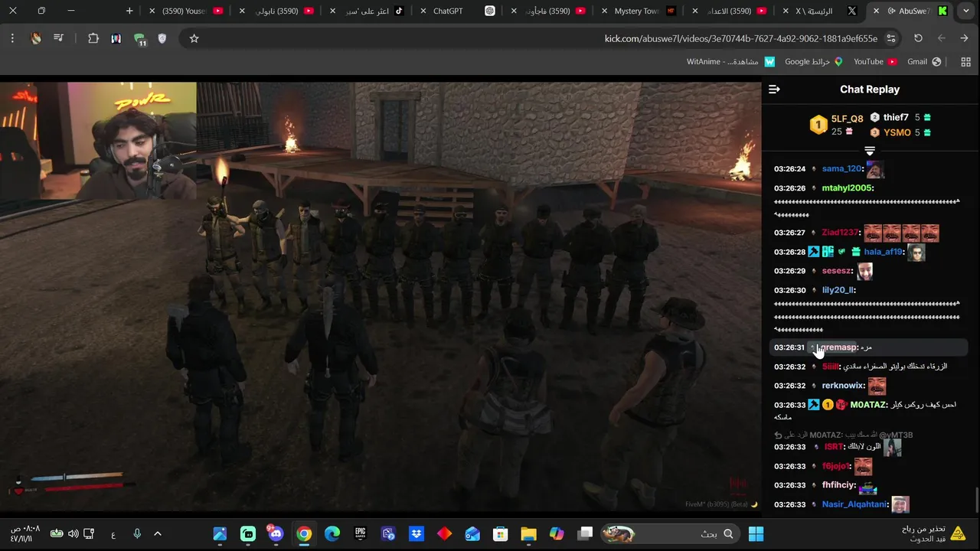Open Nasir_Alqahtani username in chat
The image size is (980, 551).
854,504
